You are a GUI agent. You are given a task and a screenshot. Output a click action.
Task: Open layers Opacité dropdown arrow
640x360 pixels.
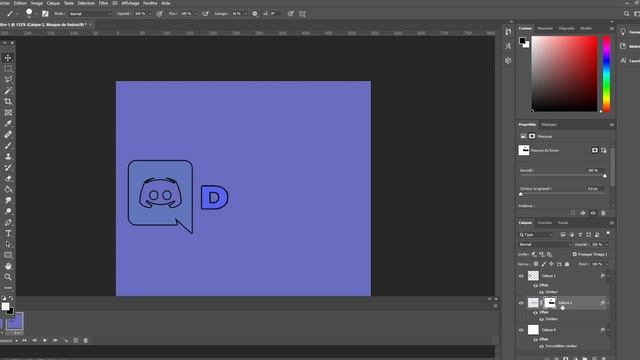click(607, 244)
